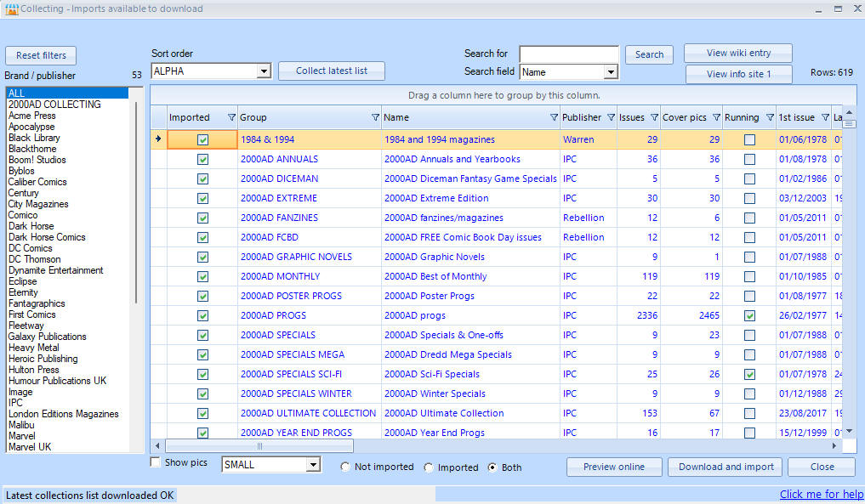The width and height of the screenshot is (865, 504).
Task: Toggle Running checkbox for 2000AD PROGS
Action: [749, 316]
